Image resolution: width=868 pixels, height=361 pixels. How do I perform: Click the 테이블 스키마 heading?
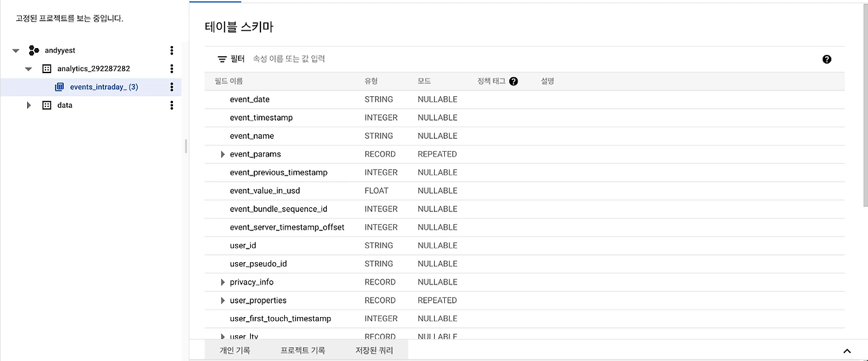pos(239,27)
